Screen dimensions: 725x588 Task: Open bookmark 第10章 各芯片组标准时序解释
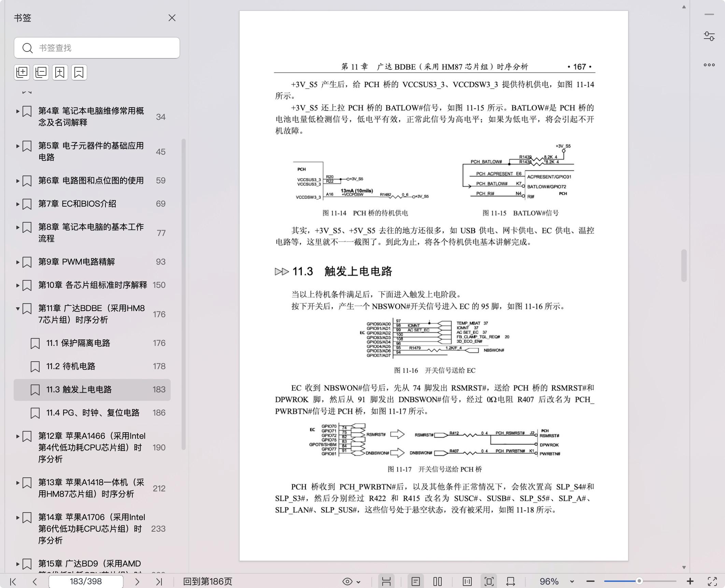[93, 285]
